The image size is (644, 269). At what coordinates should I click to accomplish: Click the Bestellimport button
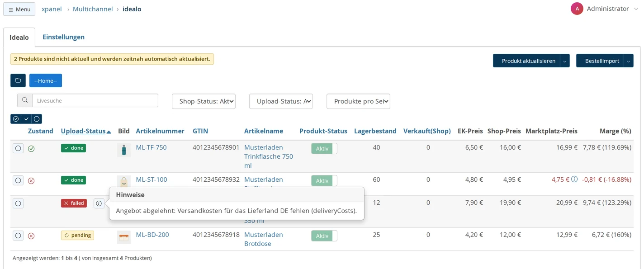tap(600, 61)
